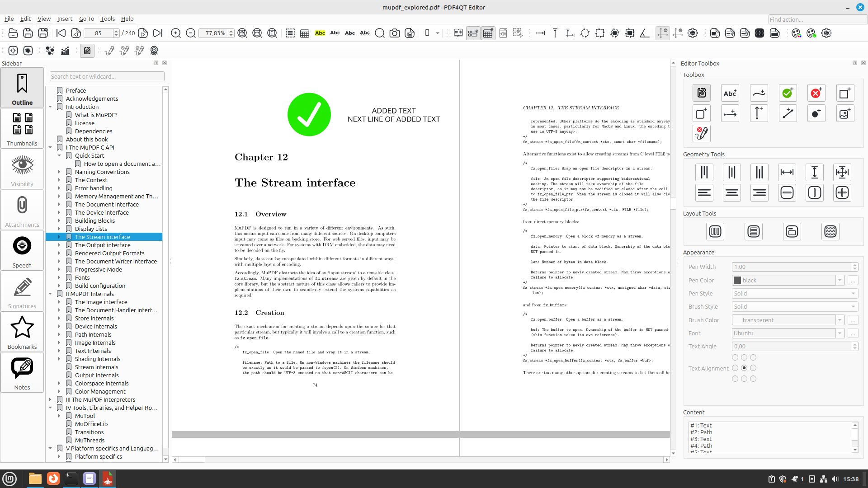Viewport: 868px width, 488px height.
Task: Select the top-left text alignment radio
Action: [x=735, y=357]
